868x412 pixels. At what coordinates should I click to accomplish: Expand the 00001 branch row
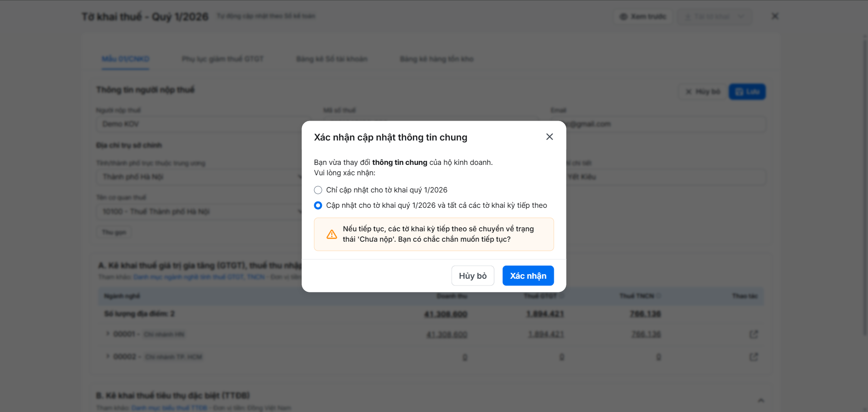pos(108,334)
